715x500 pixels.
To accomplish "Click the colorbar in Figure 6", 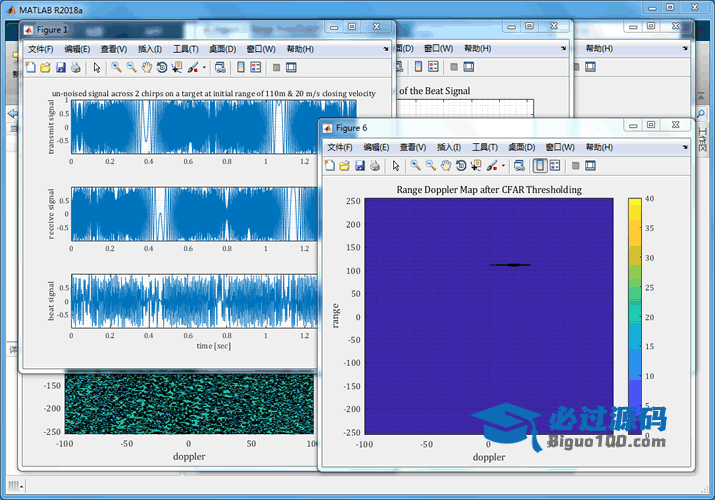I will pos(635,316).
